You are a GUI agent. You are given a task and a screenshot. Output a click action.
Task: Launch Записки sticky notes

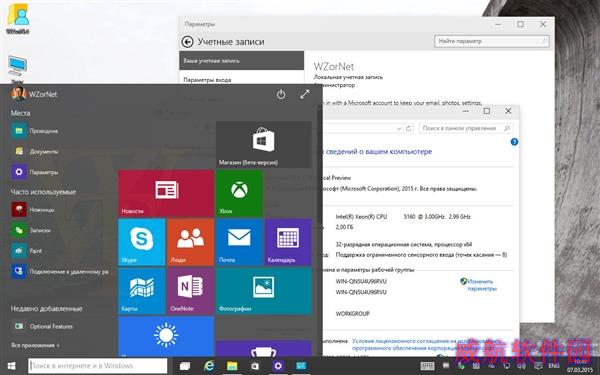(31, 230)
